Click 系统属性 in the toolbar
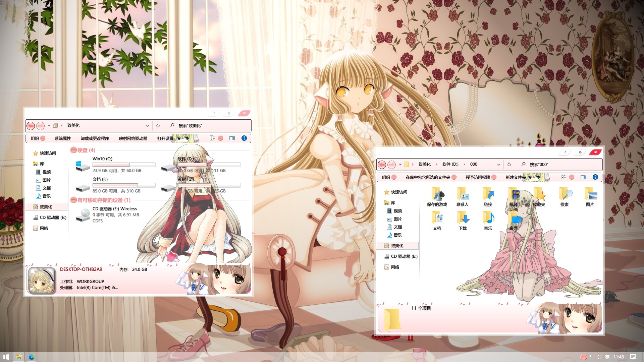The image size is (644, 362). tap(63, 138)
